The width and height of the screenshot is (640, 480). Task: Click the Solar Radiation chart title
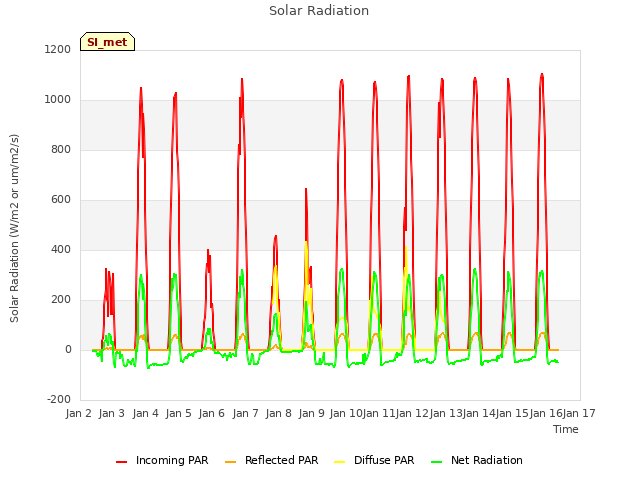(319, 11)
